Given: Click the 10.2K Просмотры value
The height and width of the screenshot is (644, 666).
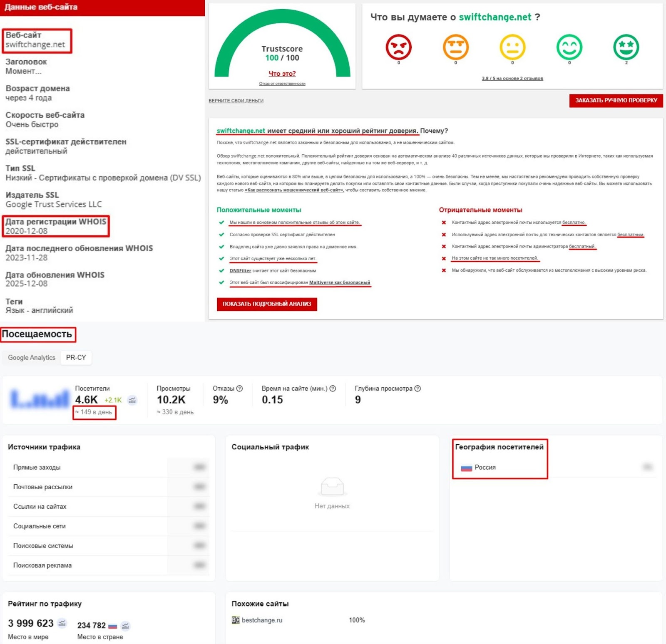Looking at the screenshot, I should tap(171, 400).
